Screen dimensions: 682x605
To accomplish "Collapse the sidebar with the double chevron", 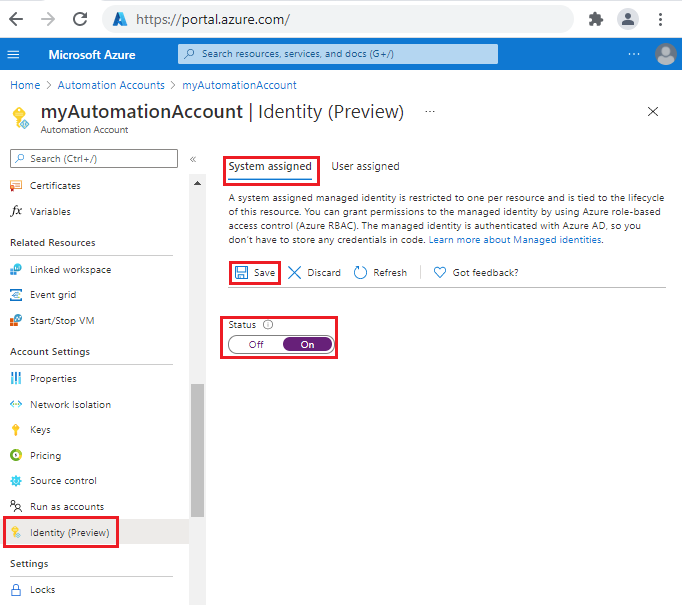I will (193, 159).
